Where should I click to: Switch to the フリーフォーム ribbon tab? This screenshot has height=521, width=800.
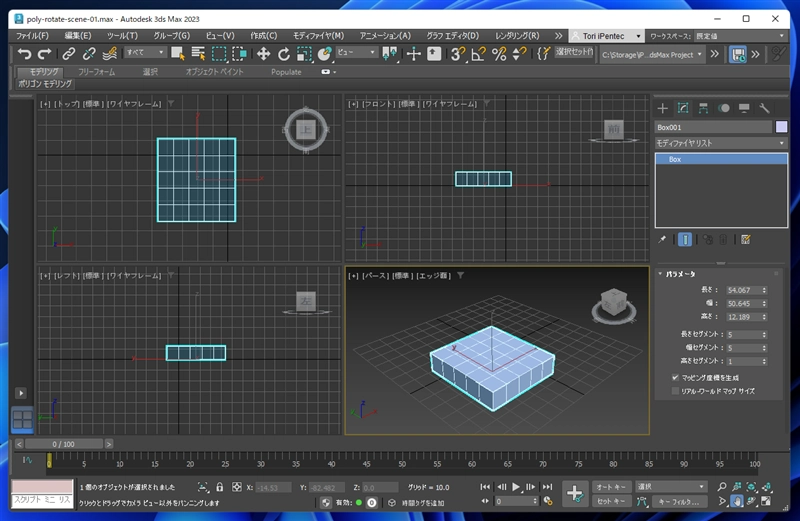point(96,72)
